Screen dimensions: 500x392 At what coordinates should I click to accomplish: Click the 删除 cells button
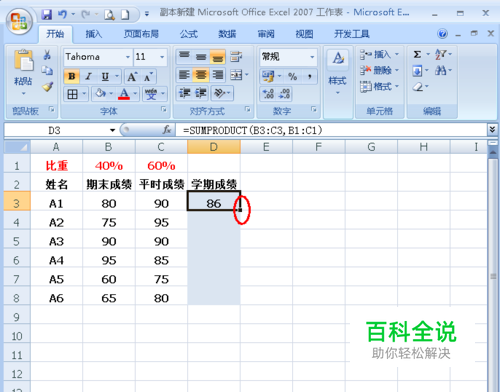coord(379,70)
